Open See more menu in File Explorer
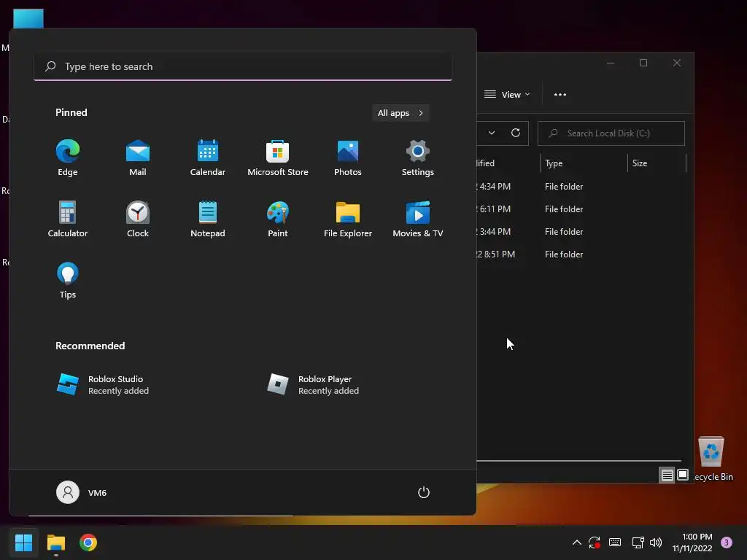The image size is (747, 560). coord(560,94)
